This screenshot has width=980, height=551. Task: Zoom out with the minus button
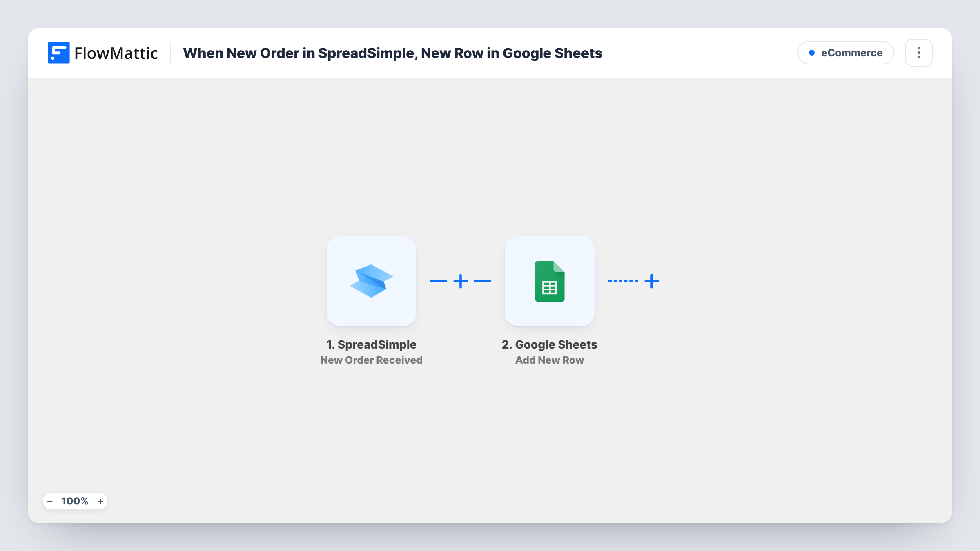[50, 501]
